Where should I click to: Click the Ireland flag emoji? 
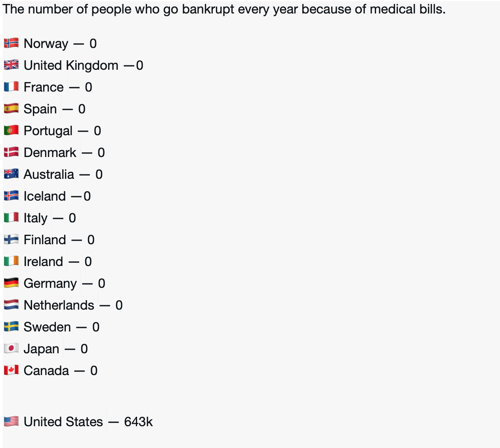[x=11, y=261]
